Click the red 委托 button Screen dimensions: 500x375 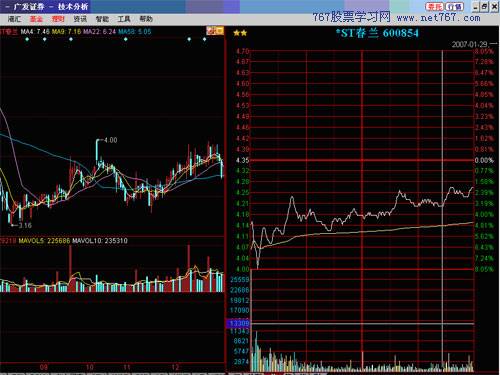click(x=435, y=7)
